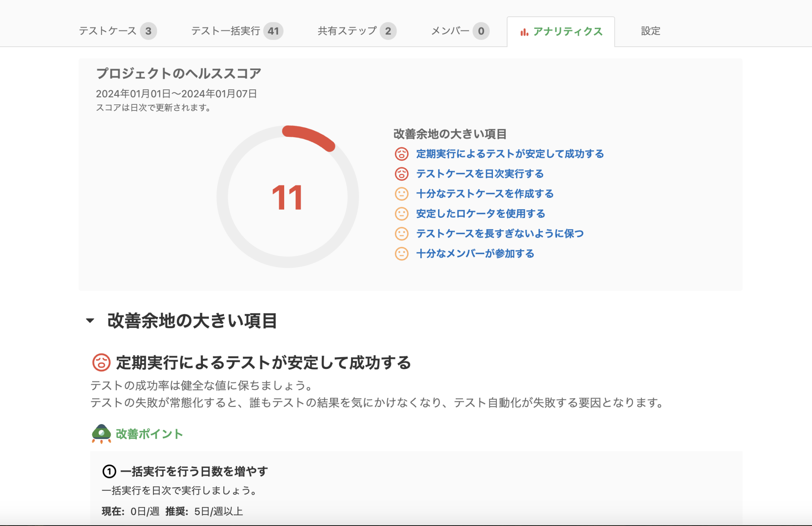Click the sad face icon beside 定期実行によるテストが安定して成功する link
Viewport: 812px width, 526px height.
tap(402, 154)
